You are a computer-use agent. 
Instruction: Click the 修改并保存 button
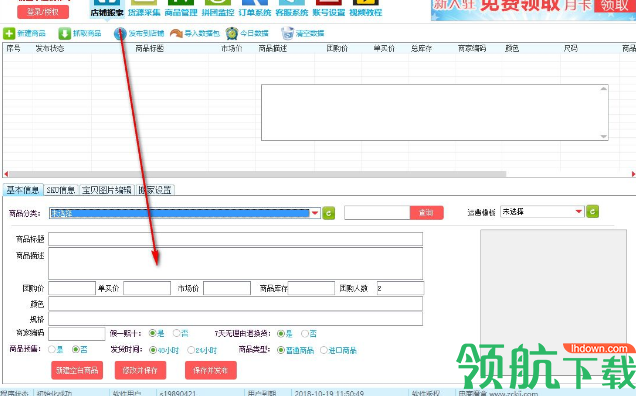pyautogui.click(x=140, y=370)
